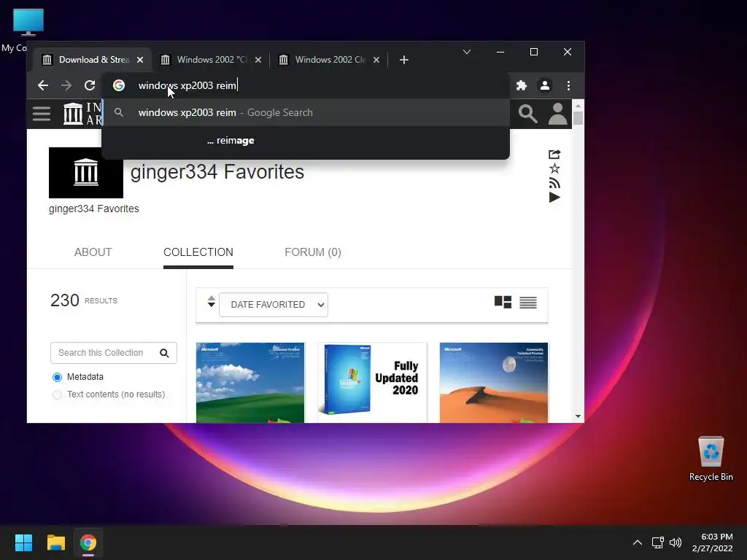Switch to tile view layout

[503, 303]
